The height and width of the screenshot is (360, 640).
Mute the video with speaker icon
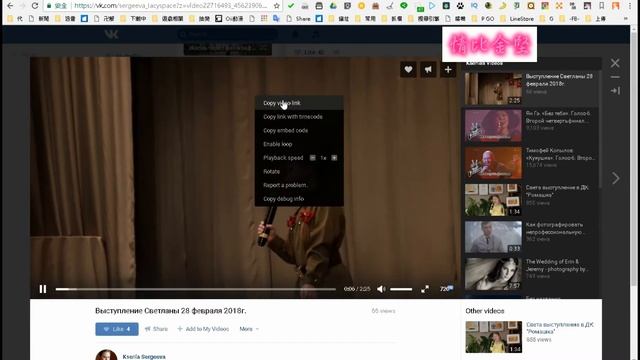(381, 289)
